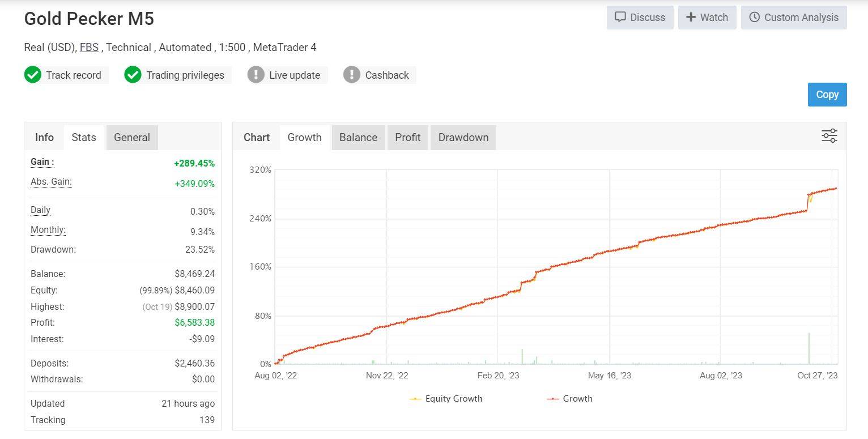Viewport: 868px width, 439px height.
Task: Click the Cashback exclamation icon
Action: [x=352, y=75]
